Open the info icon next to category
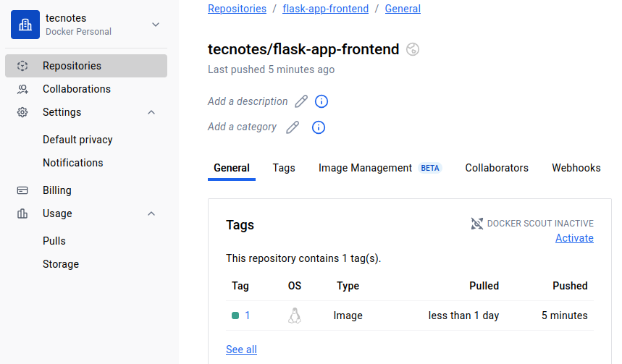Viewport: 622px width, 364px height. (319, 127)
